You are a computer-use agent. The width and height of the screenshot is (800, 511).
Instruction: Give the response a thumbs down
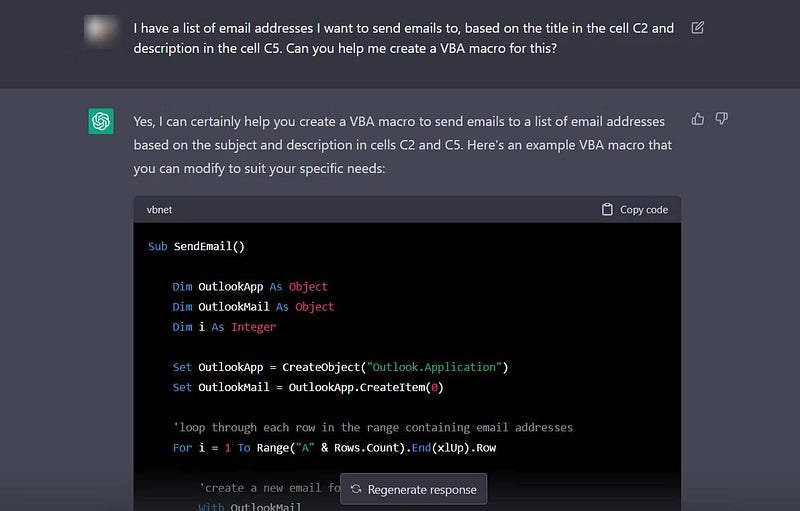pyautogui.click(x=721, y=119)
